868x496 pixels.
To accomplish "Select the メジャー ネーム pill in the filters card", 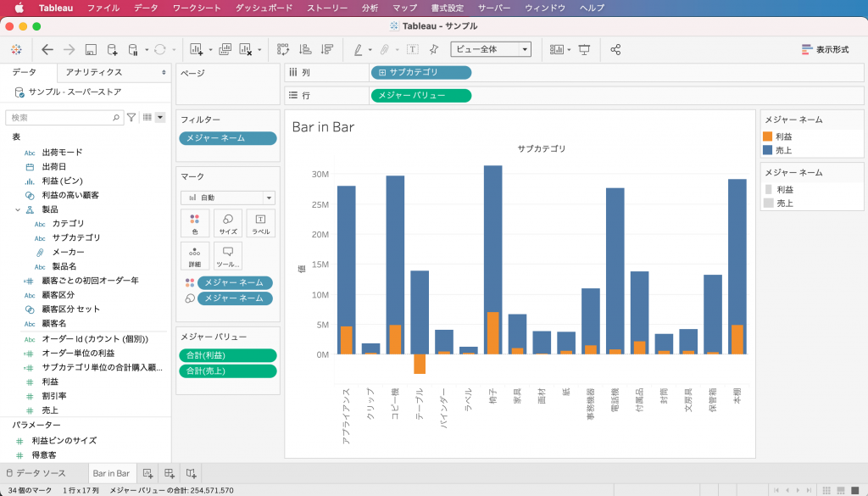I will (227, 138).
